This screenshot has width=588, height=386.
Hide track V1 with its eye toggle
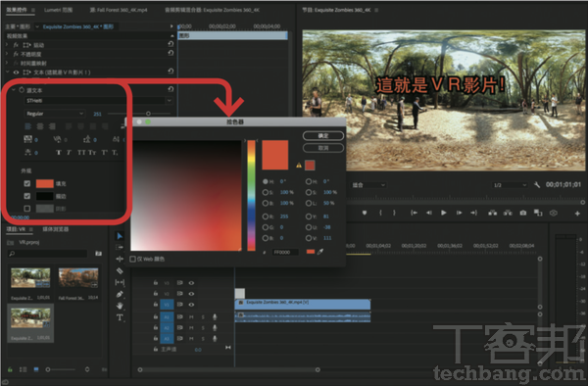coord(191,305)
